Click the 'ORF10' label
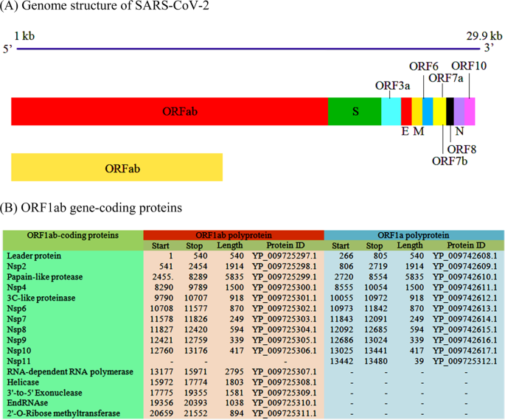The width and height of the screenshot is (505, 420). 469,66
